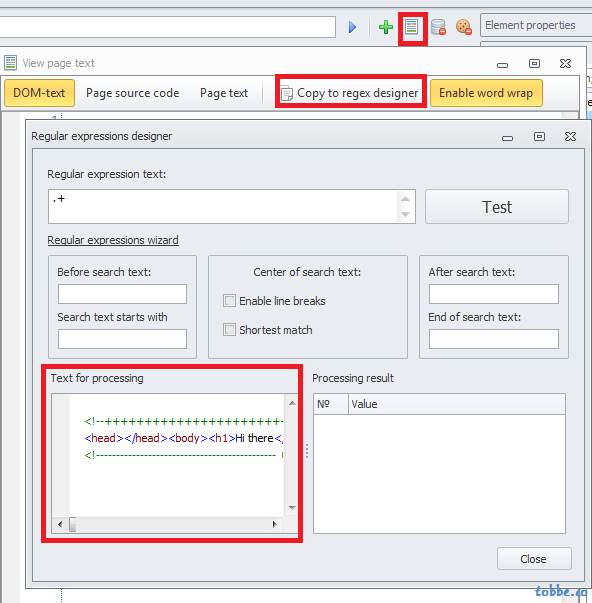Viewport: 592px width, 603px height.
Task: Click the horizontal scrollbar thumb in text area
Action: 72,524
